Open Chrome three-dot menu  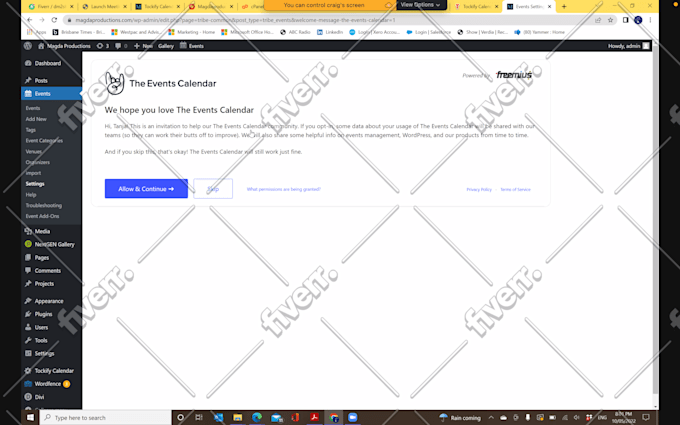click(x=650, y=20)
